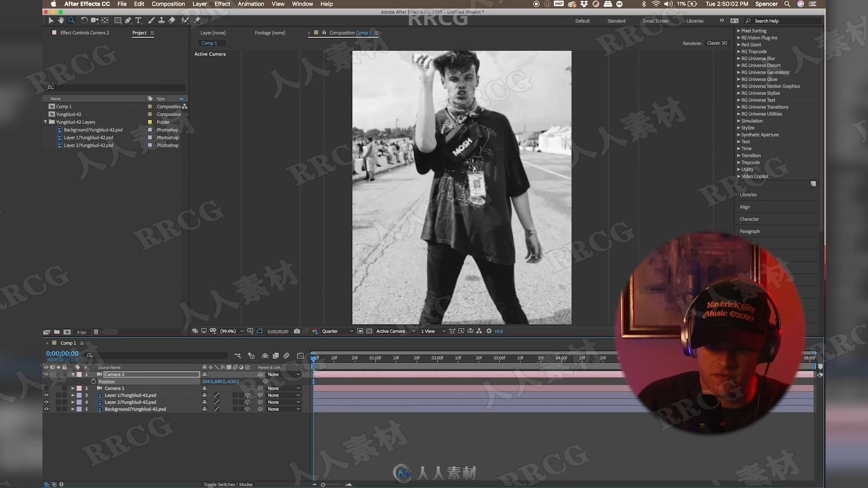Click the Animation menu item
The width and height of the screenshot is (868, 488).
(x=250, y=4)
